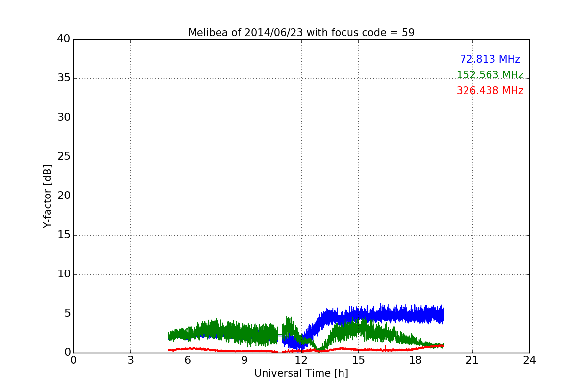This screenshot has width=588, height=392.
Task: Click the y-axis tick value 20
Action: click(x=64, y=196)
